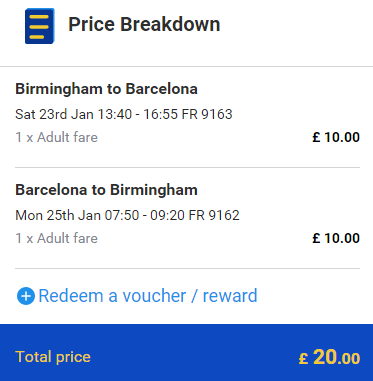Screen dimensions: 373x381
Task: Select Barcelona to Birmingham route title
Action: pyautogui.click(x=106, y=190)
